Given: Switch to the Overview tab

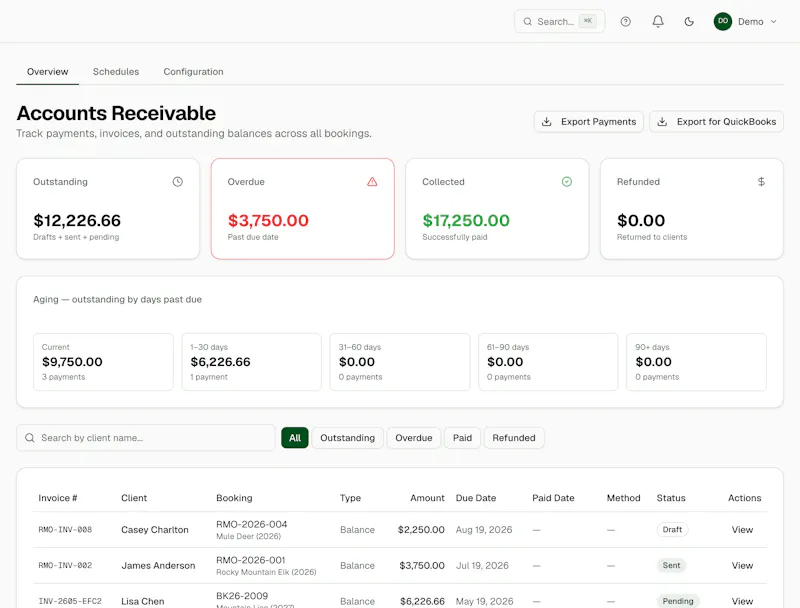Looking at the screenshot, I should pos(47,71).
